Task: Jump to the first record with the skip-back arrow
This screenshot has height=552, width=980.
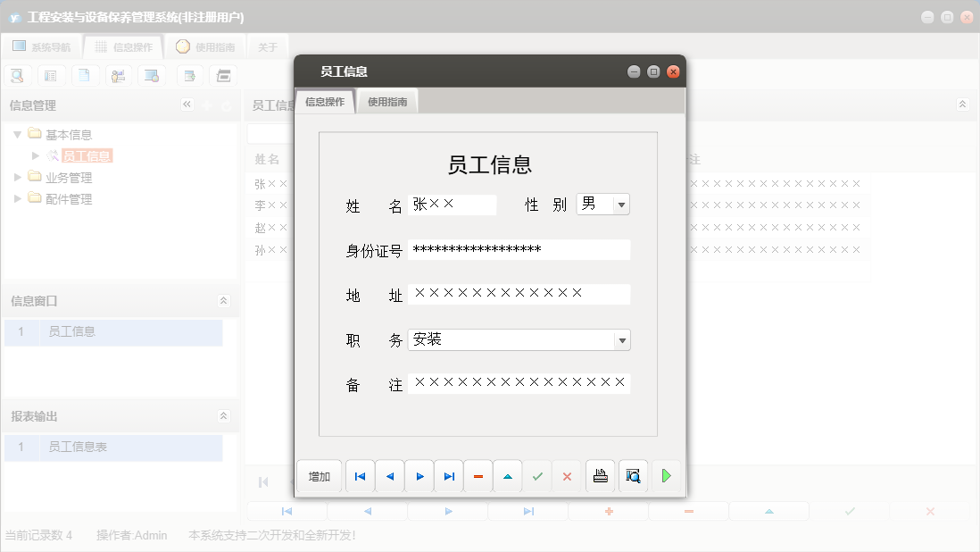Action: (x=360, y=476)
